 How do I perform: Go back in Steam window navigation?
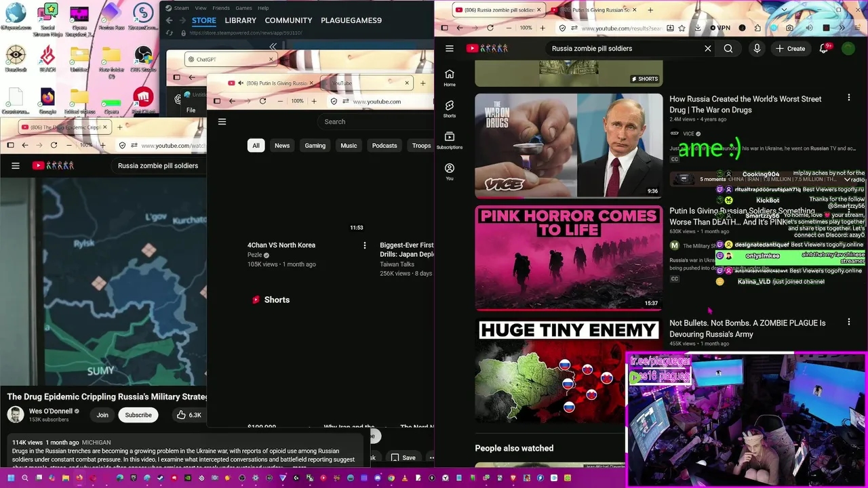pyautogui.click(x=170, y=20)
